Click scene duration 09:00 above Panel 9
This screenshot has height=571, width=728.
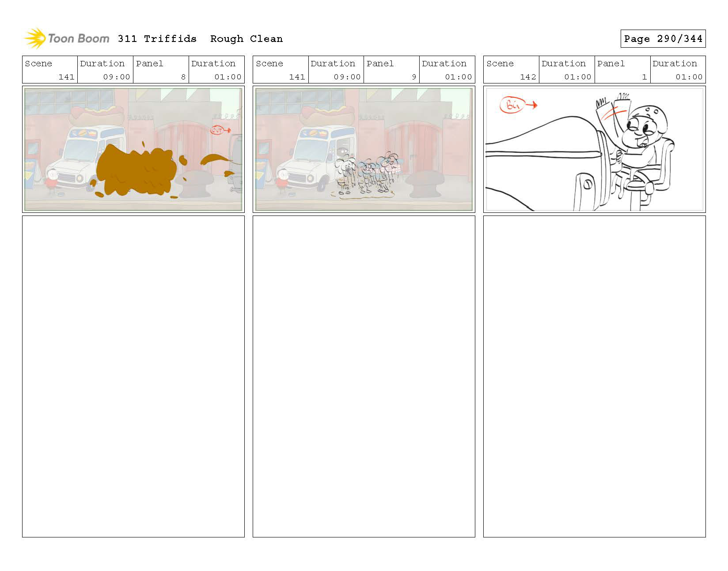point(347,77)
